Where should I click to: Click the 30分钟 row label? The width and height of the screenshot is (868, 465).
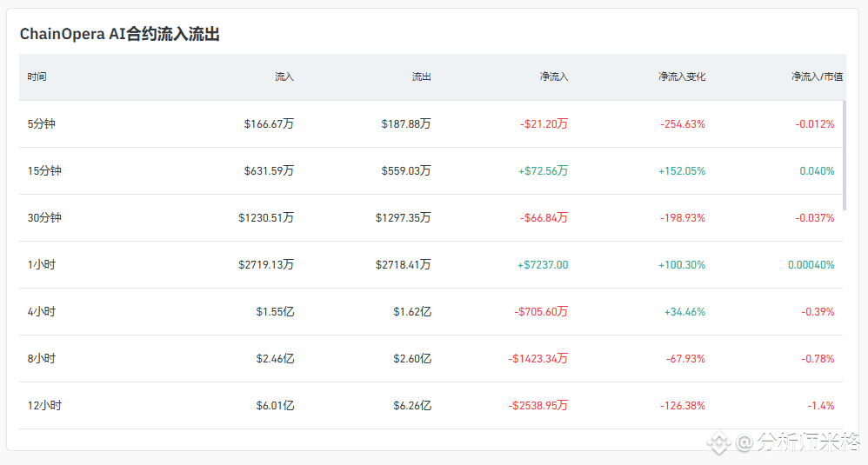coord(44,218)
